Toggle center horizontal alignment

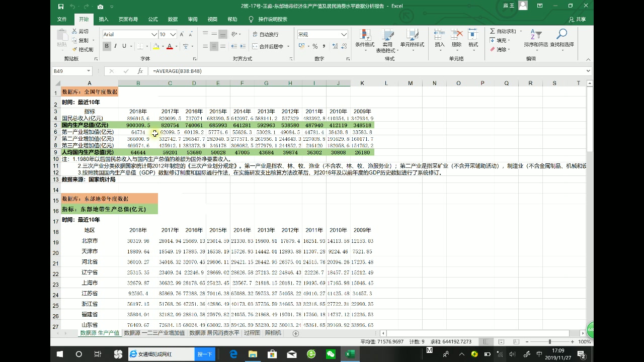(214, 46)
